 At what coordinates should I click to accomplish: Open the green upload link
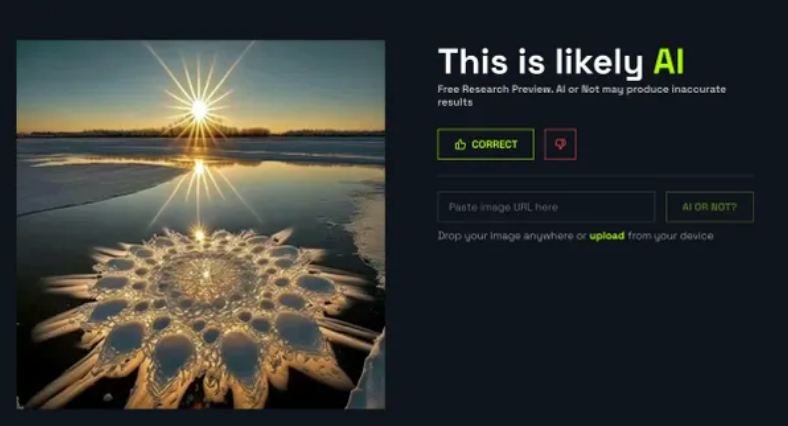607,236
